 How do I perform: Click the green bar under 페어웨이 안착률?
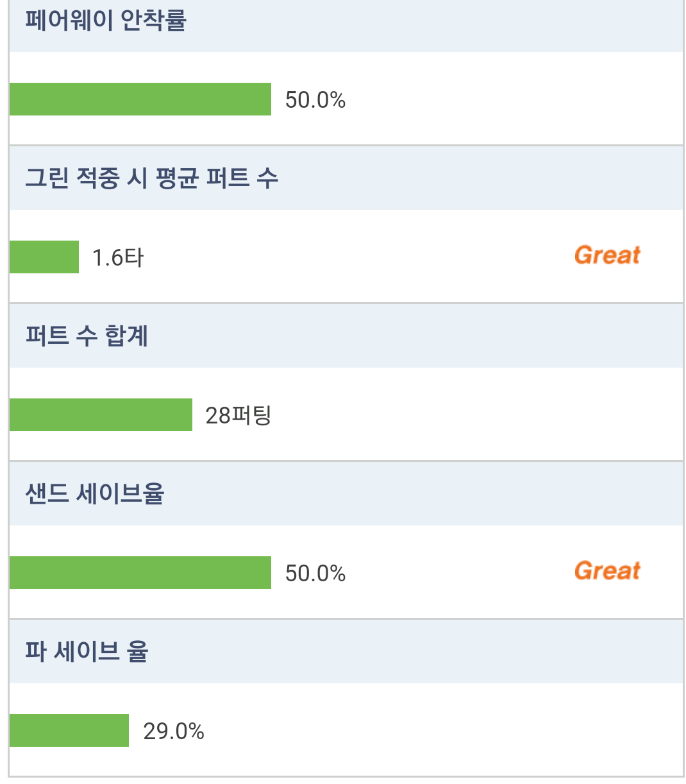(140, 99)
